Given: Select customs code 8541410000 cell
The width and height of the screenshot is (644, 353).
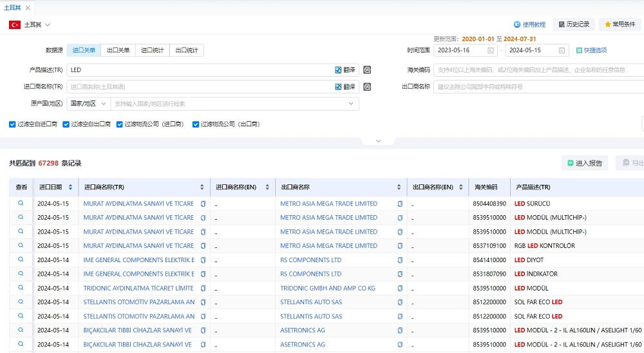Looking at the screenshot, I should pos(489,260).
